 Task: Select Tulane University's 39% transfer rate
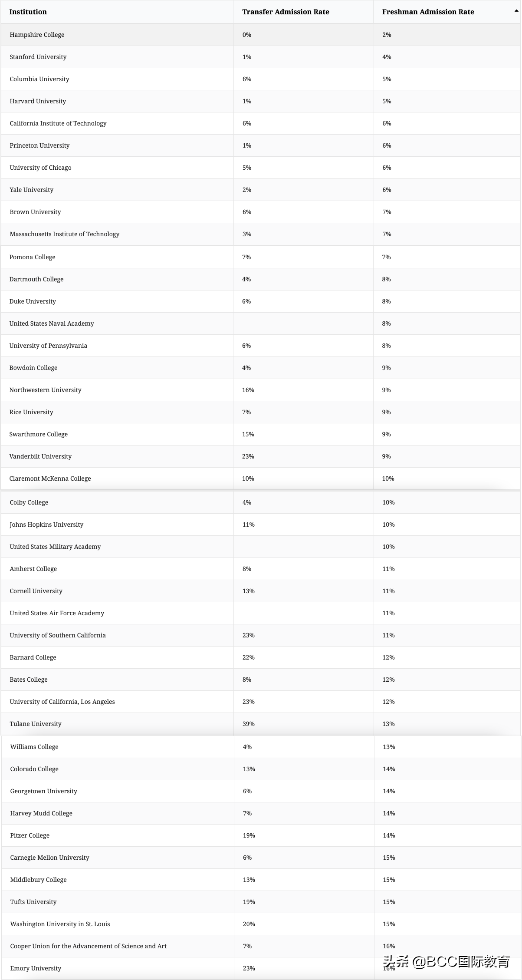(x=249, y=724)
